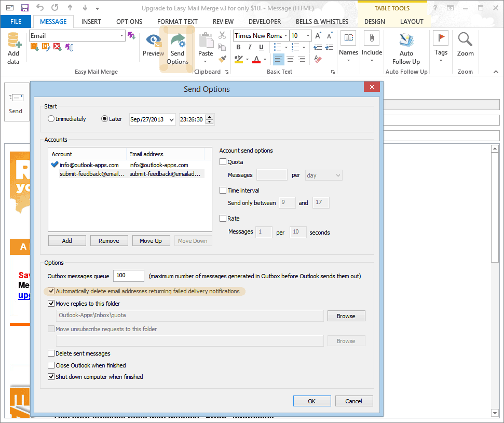Click the Add data database icon
Image resolution: width=504 pixels, height=423 pixels.
point(14,40)
